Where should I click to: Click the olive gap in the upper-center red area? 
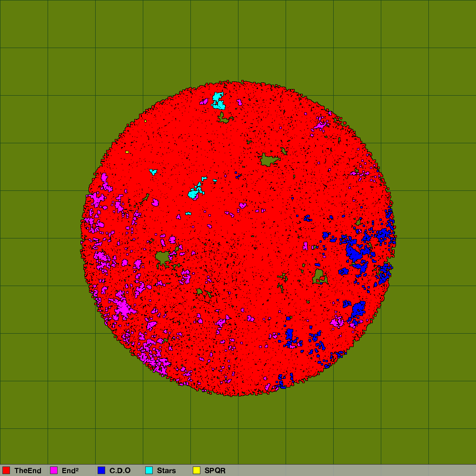[269, 159]
